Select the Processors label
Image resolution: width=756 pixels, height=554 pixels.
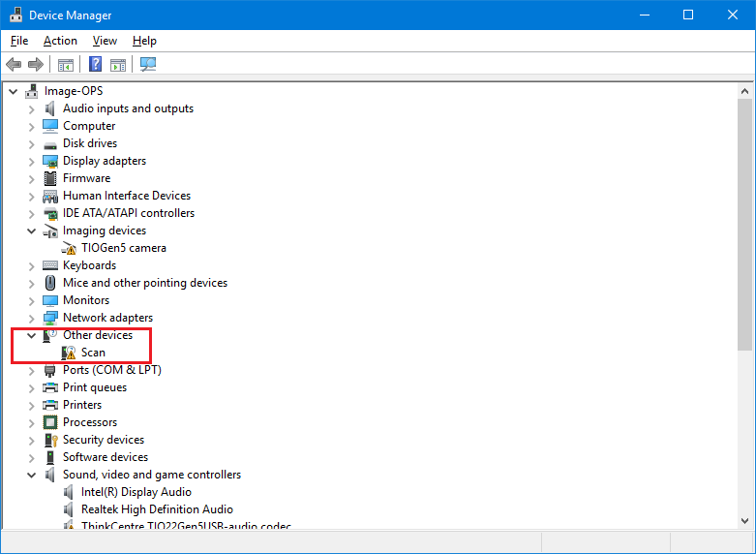click(90, 422)
